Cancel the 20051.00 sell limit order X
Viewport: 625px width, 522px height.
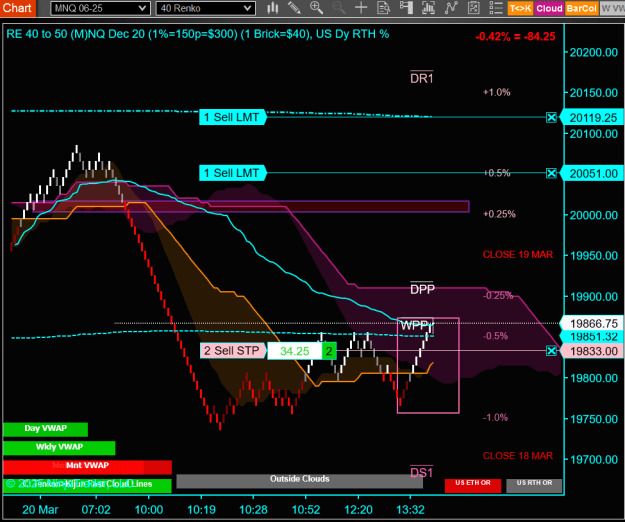(551, 173)
